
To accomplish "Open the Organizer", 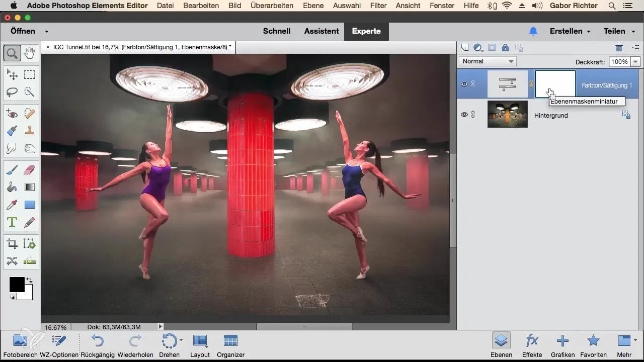I will (x=230, y=345).
